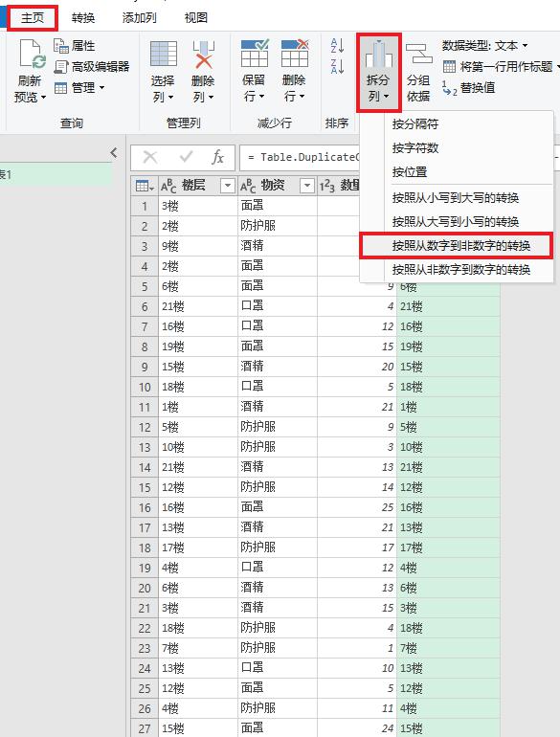The width and height of the screenshot is (560, 737).
Task: Open query 属性 properties
Action: point(75,46)
